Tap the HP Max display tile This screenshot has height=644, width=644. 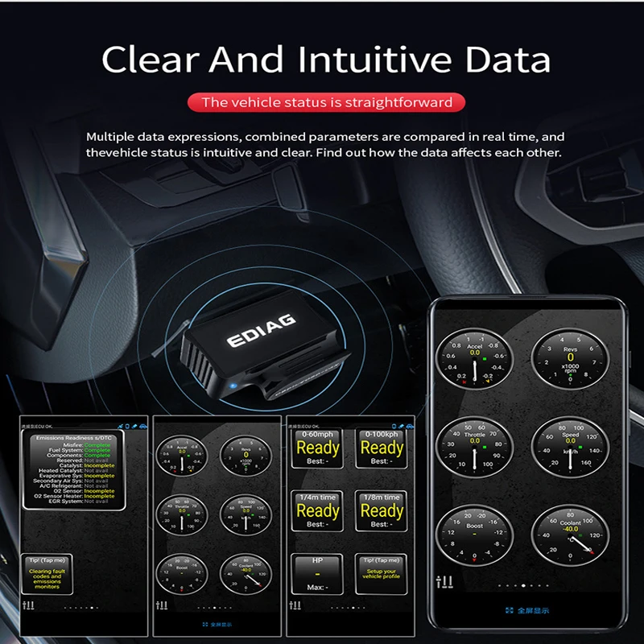point(317,574)
